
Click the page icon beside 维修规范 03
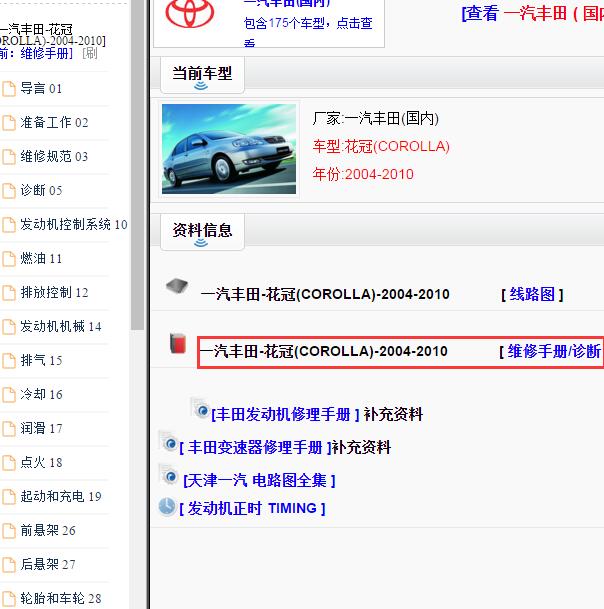9,157
